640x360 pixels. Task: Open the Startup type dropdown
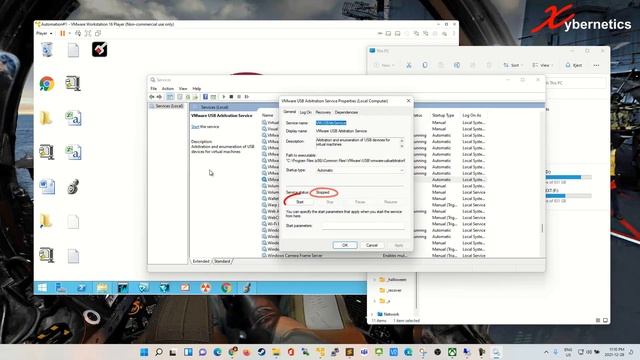tap(360, 170)
